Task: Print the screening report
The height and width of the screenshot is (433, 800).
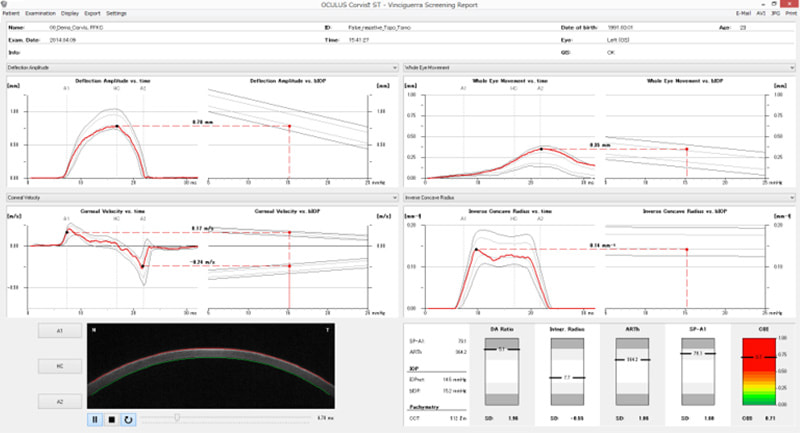Action: (791, 13)
